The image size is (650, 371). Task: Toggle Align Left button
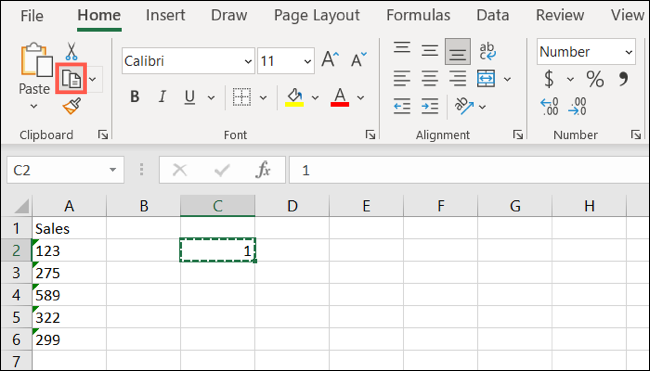(x=402, y=79)
